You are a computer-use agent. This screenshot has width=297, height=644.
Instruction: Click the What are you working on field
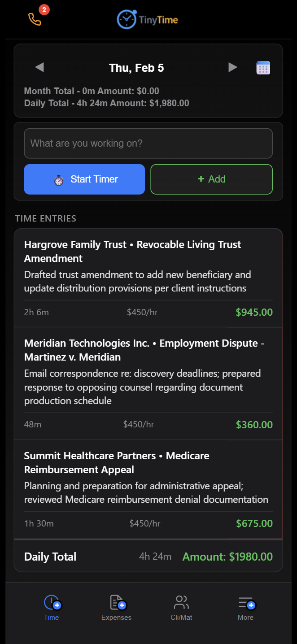(148, 143)
